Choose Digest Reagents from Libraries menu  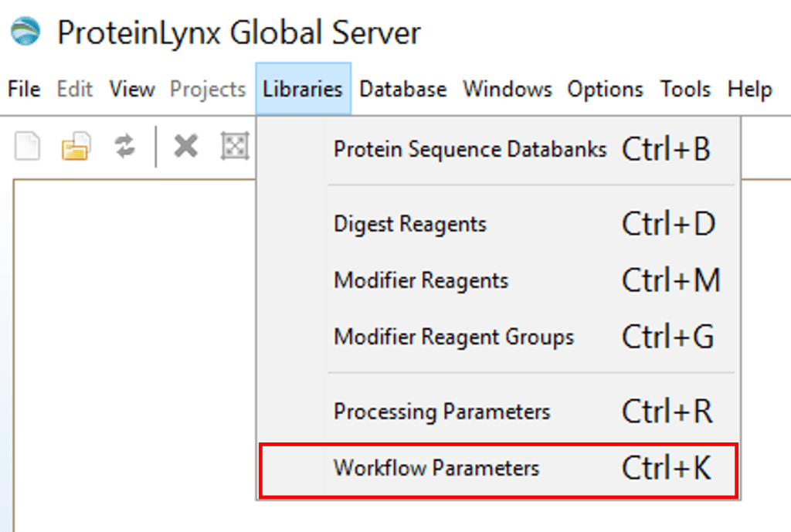click(x=410, y=225)
